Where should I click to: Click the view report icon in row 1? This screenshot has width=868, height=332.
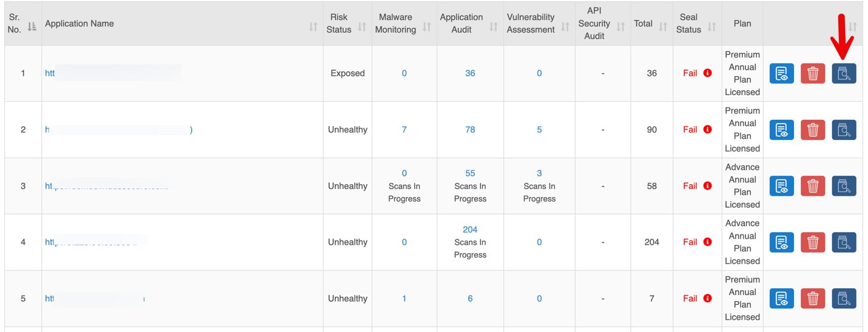point(782,73)
